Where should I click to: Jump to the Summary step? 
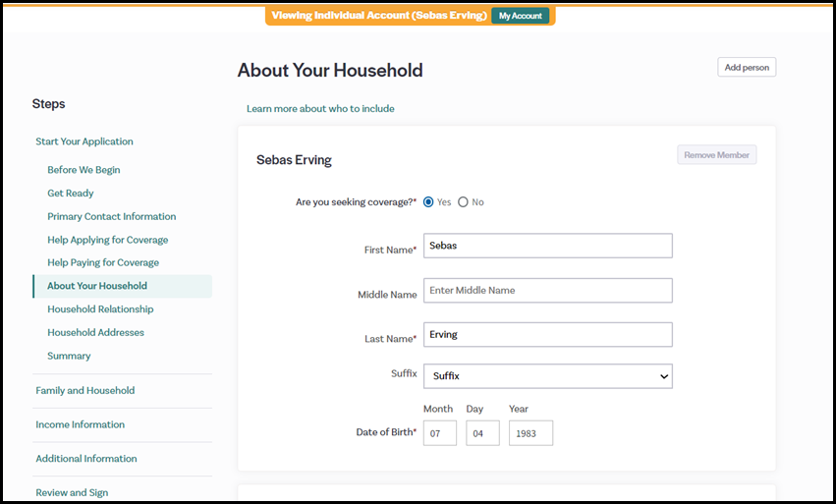[69, 357]
